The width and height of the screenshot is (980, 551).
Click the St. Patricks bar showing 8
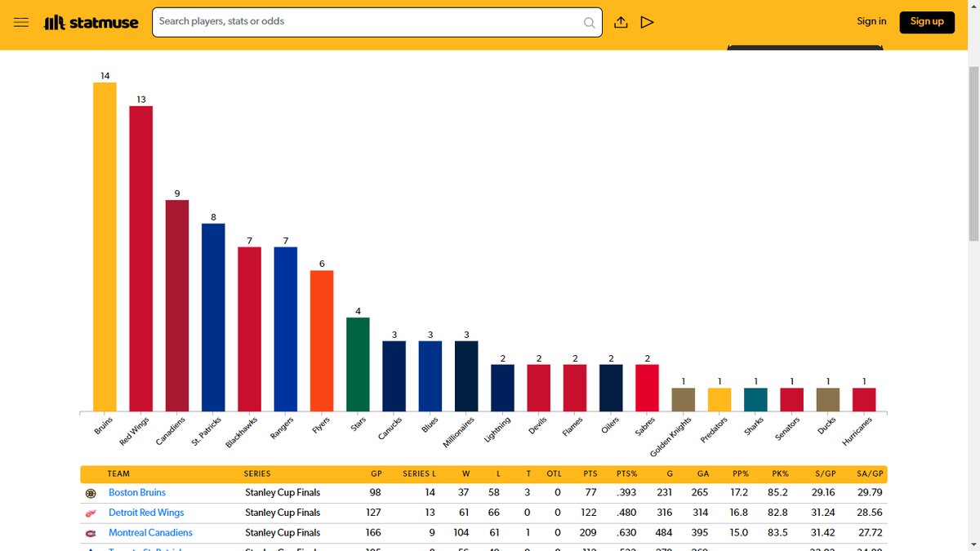point(213,318)
